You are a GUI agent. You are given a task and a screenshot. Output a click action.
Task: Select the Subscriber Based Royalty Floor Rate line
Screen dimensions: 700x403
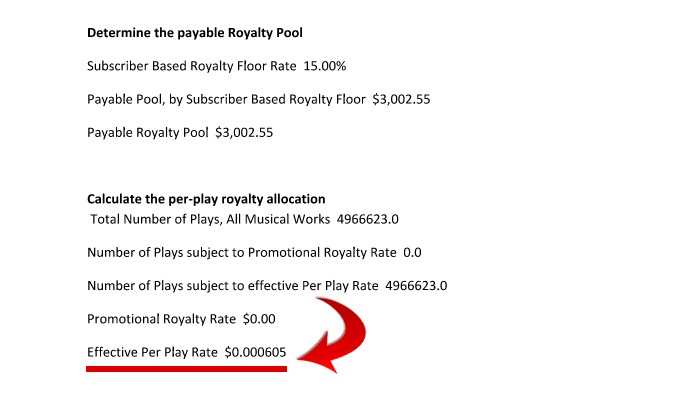click(217, 66)
